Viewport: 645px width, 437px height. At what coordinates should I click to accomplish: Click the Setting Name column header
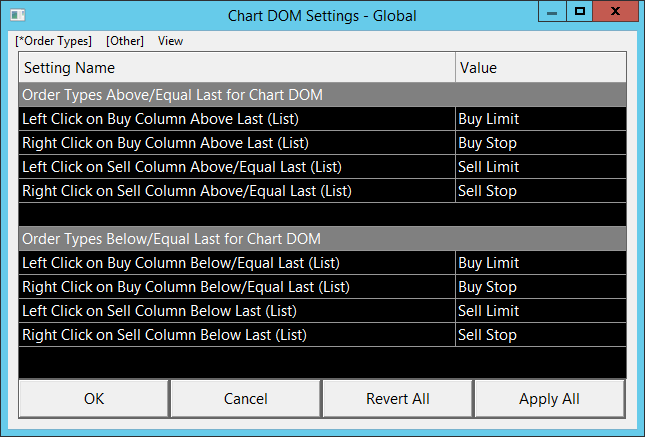coord(236,68)
